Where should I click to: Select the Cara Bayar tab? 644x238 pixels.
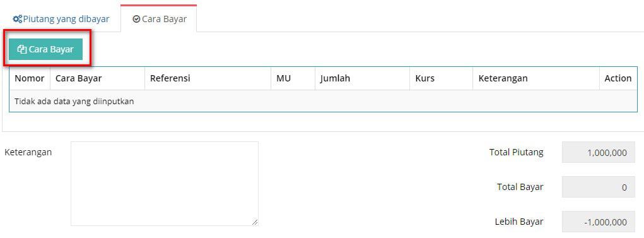point(159,19)
